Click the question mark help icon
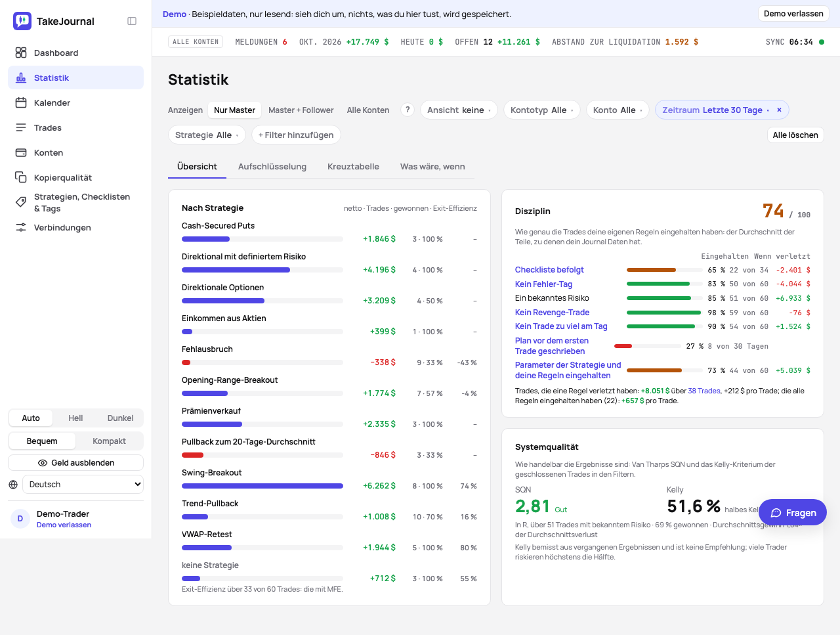Viewport: 840px width, 635px height. pos(408,110)
